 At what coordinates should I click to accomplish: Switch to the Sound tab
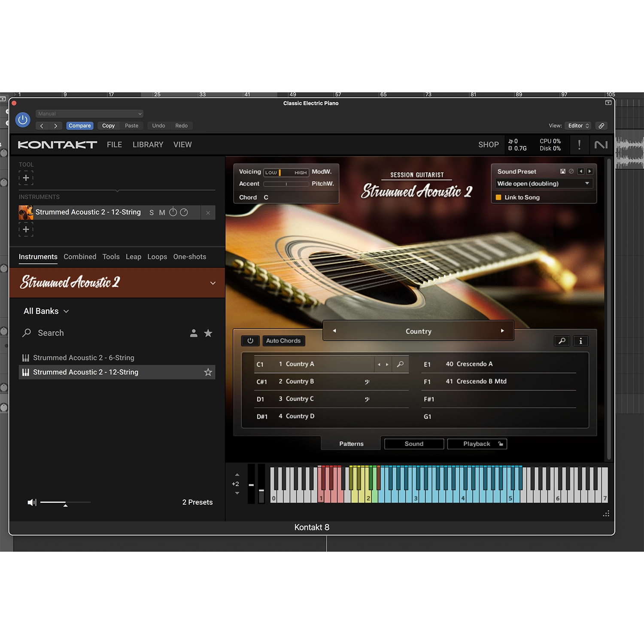tap(414, 444)
